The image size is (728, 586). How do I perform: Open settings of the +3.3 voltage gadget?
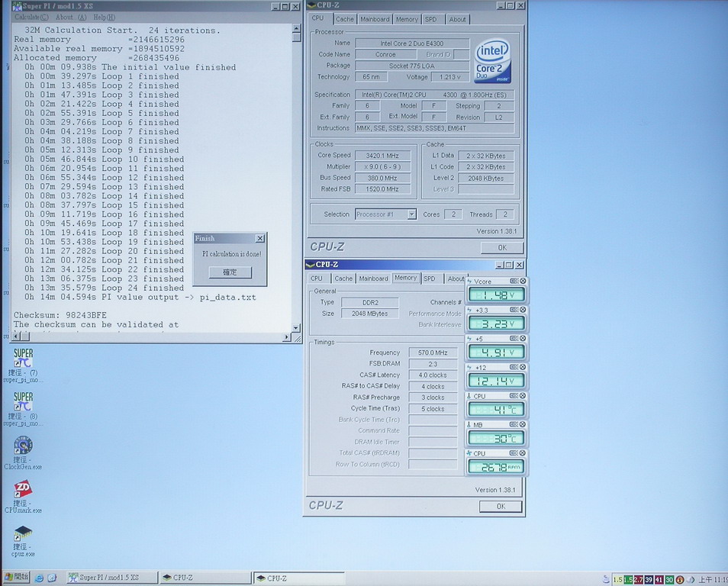click(x=514, y=310)
